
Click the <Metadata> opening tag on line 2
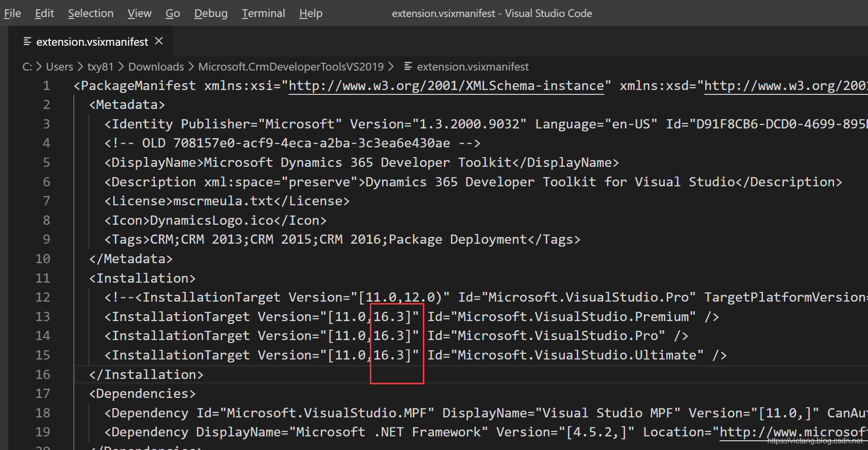click(127, 105)
